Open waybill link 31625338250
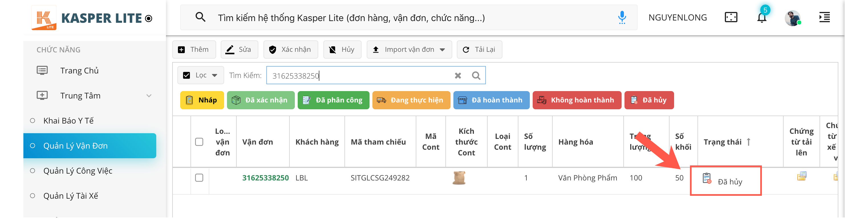Screen dimensions: 868x222 (265, 178)
